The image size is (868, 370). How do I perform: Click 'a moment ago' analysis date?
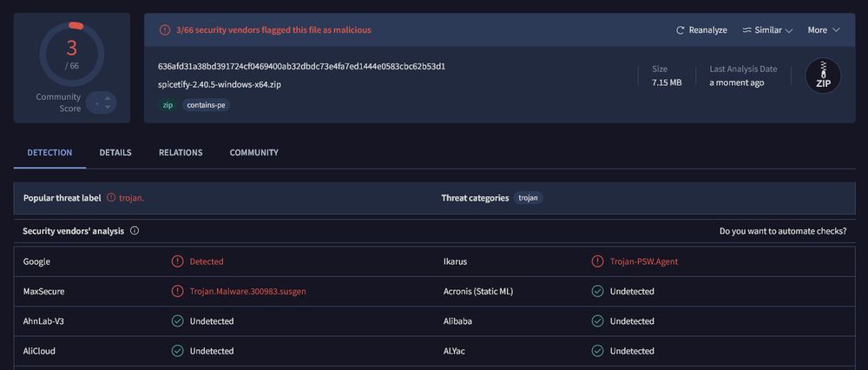point(737,83)
